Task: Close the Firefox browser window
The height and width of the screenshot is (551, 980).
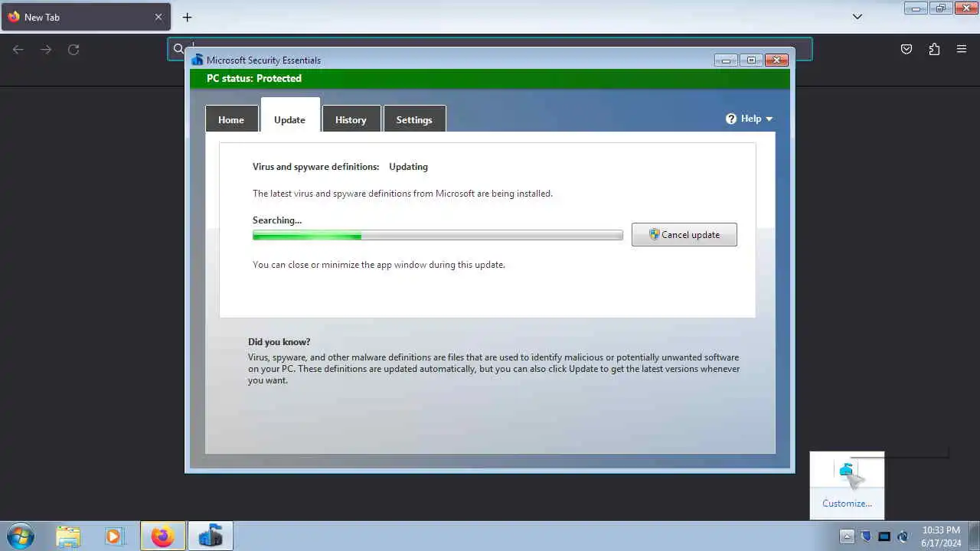Action: 966,8
